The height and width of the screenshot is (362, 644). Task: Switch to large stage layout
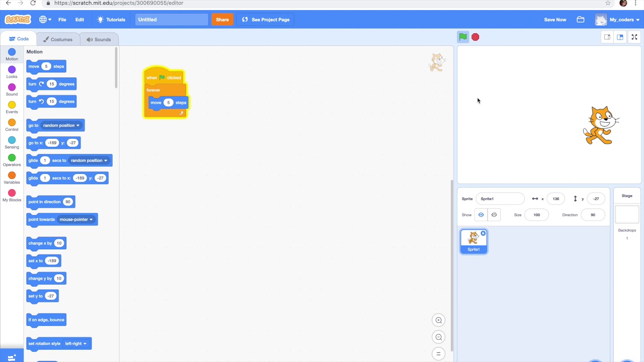620,37
